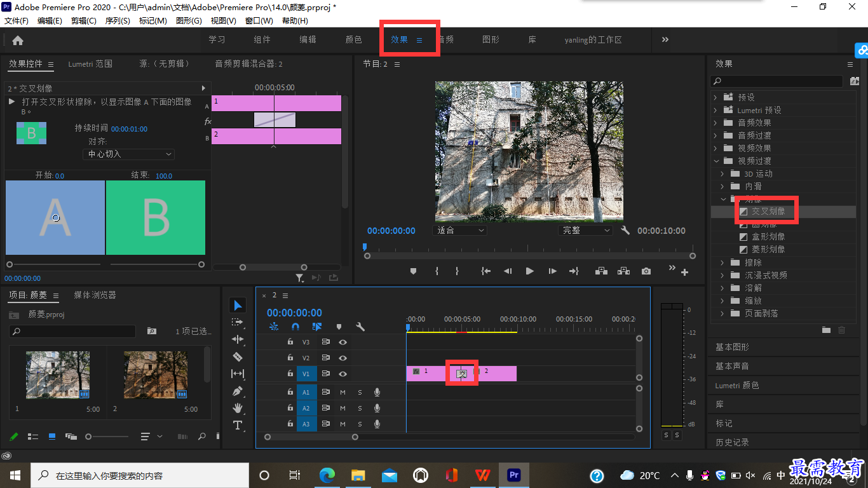This screenshot has height=488, width=868.
Task: Add marker in Program monitor
Action: click(413, 271)
